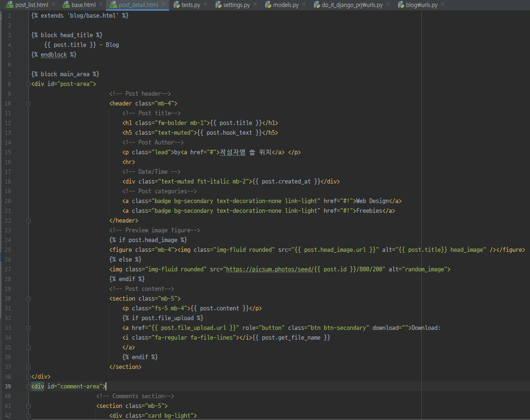Click the 'else' template tag on line 26

[125, 260]
